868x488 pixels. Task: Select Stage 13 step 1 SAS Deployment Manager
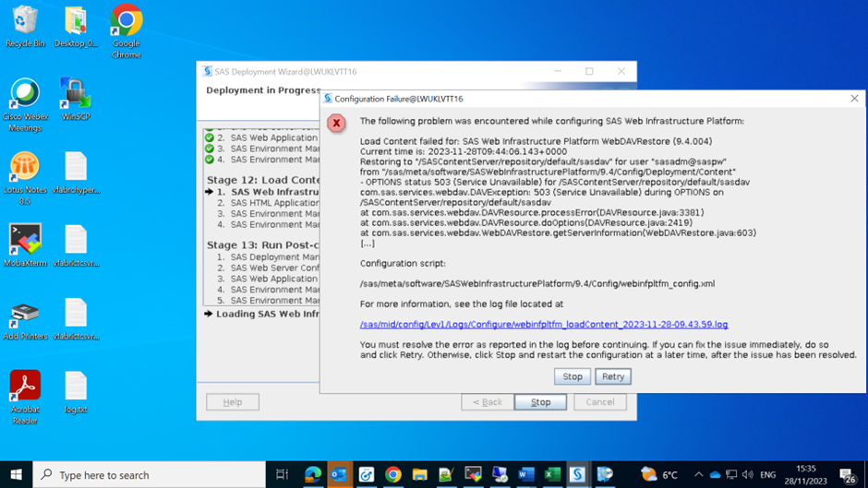tap(268, 256)
